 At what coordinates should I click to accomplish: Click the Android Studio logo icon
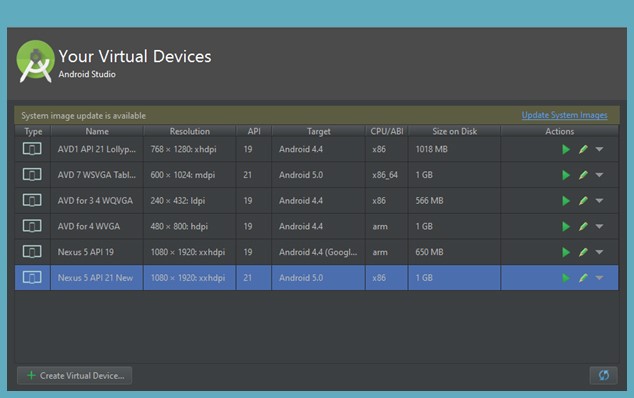tap(35, 61)
